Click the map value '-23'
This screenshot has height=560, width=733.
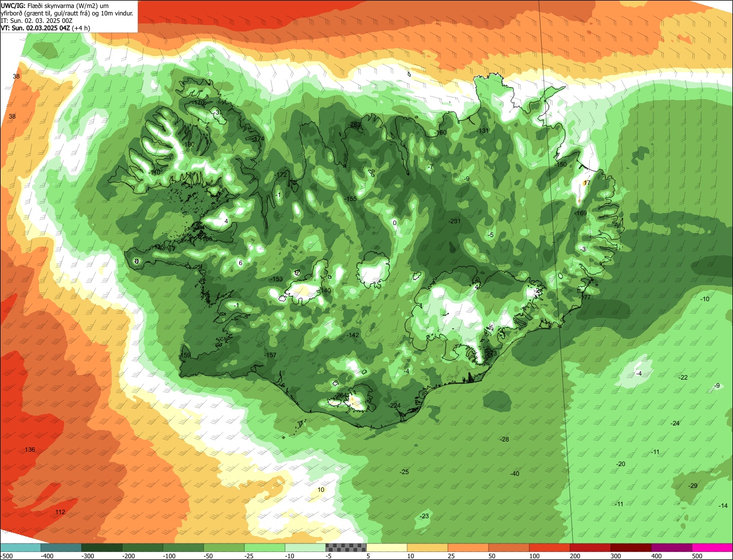[424, 516]
